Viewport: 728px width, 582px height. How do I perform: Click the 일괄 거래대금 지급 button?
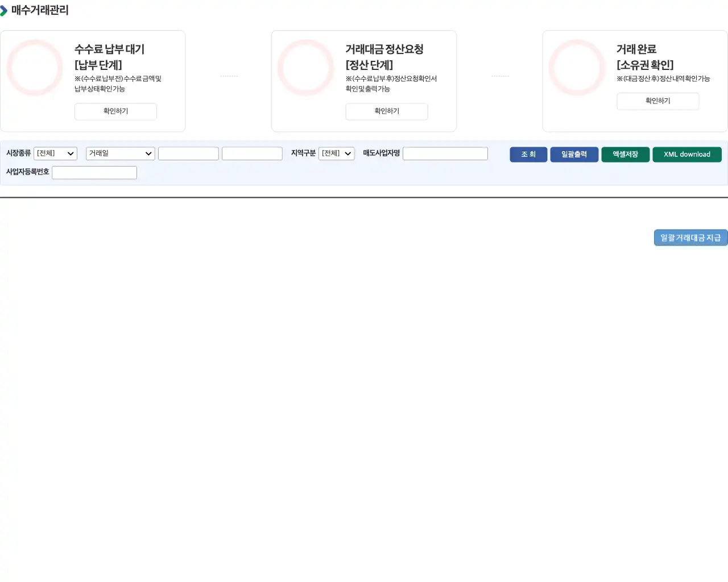coord(690,238)
